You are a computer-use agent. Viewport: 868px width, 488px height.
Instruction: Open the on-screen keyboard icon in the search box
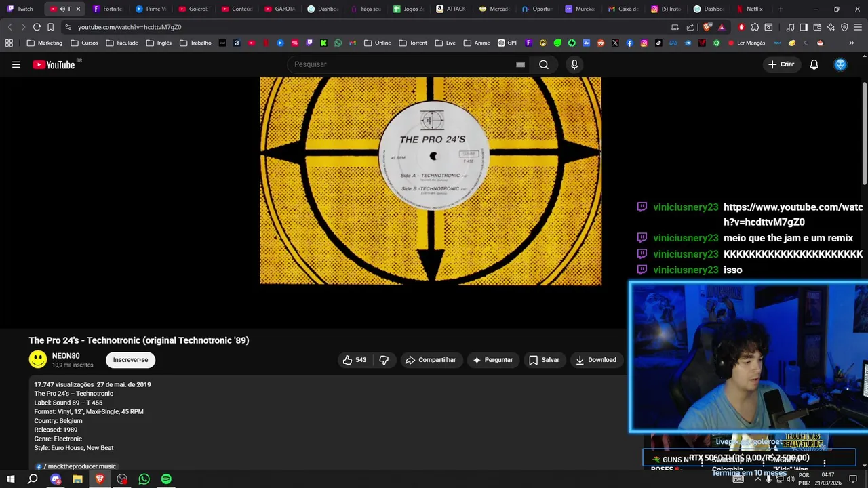pos(520,64)
